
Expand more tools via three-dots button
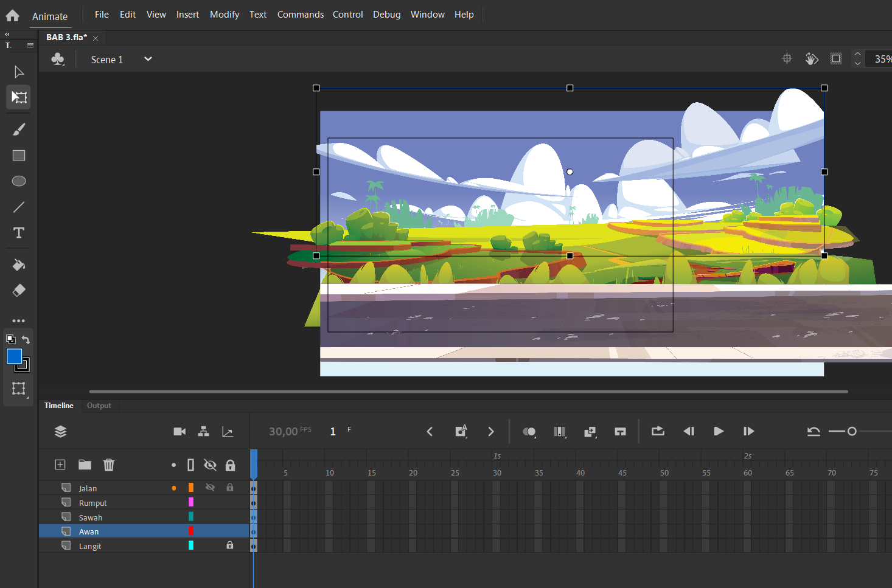click(x=19, y=320)
